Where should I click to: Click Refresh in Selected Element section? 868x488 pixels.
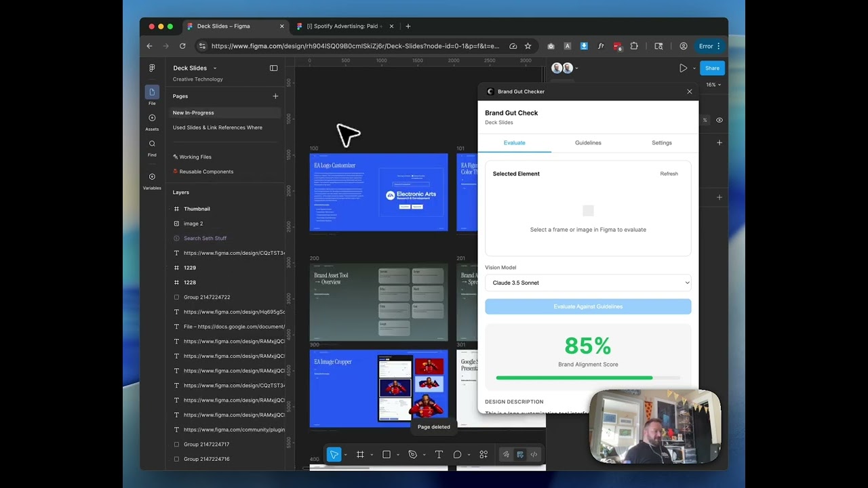tap(669, 174)
